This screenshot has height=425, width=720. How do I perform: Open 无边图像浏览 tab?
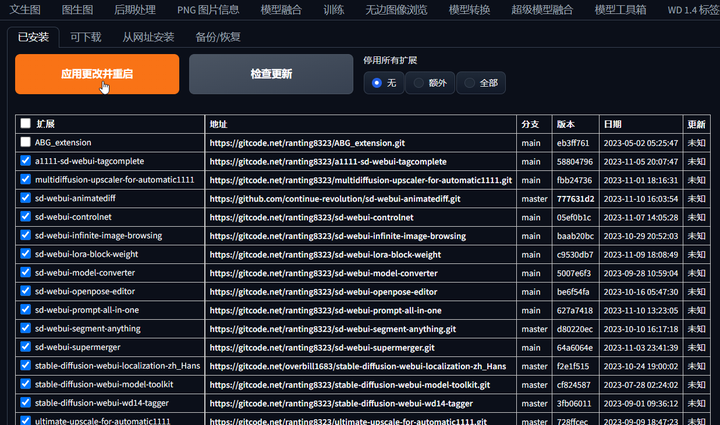click(396, 10)
